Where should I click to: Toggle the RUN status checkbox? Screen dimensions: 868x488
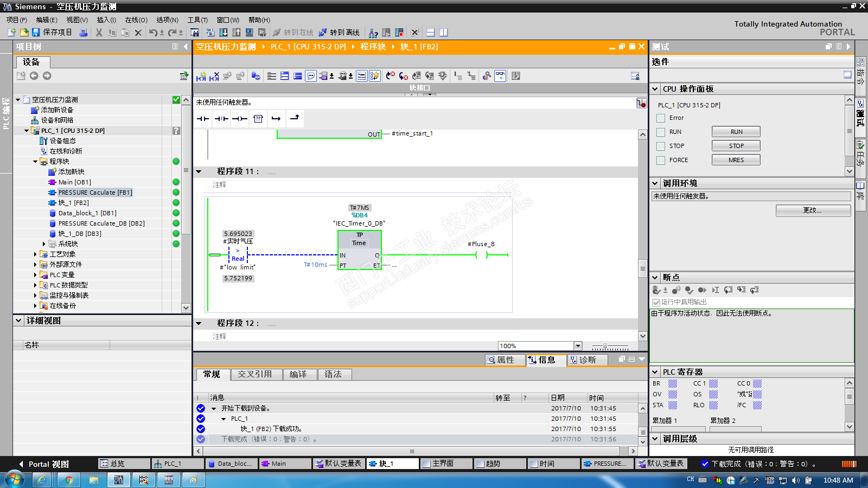(x=661, y=132)
